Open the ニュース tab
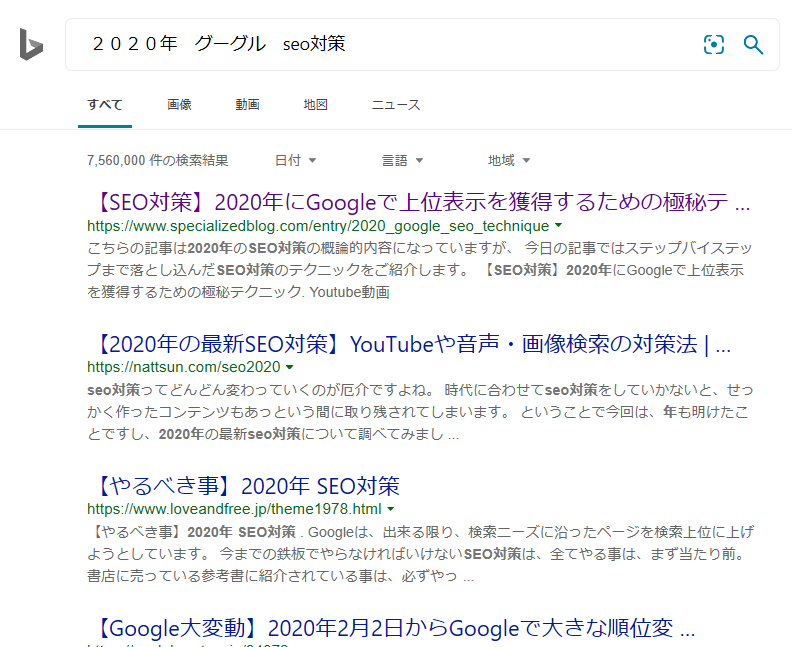The width and height of the screenshot is (792, 647). (396, 105)
